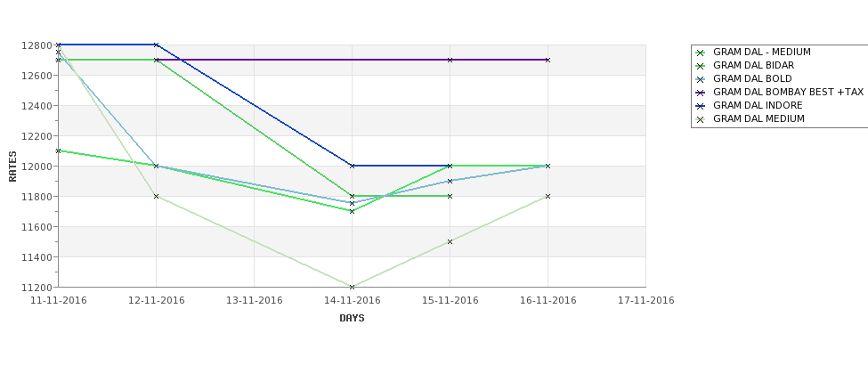Click the GRAM DAL MEDIUM legend marker
Image resolution: width=868 pixels, height=382 pixels.
point(701,119)
